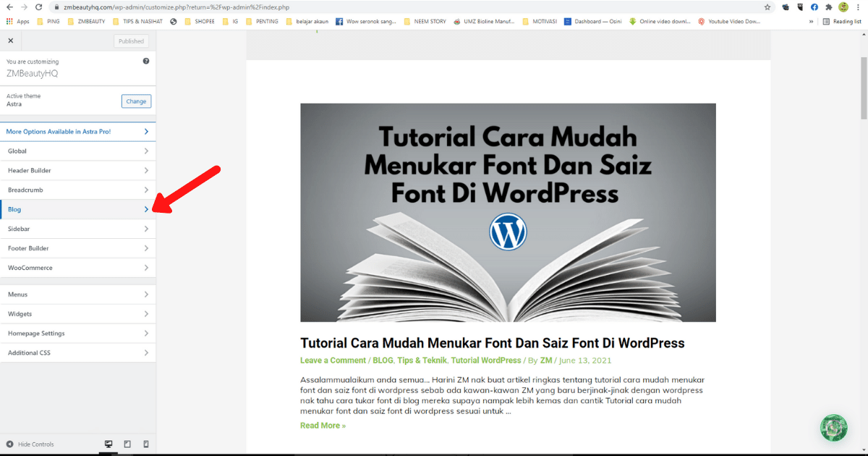This screenshot has height=456, width=868.
Task: Open the Tutorial WordPress category link
Action: (x=486, y=360)
